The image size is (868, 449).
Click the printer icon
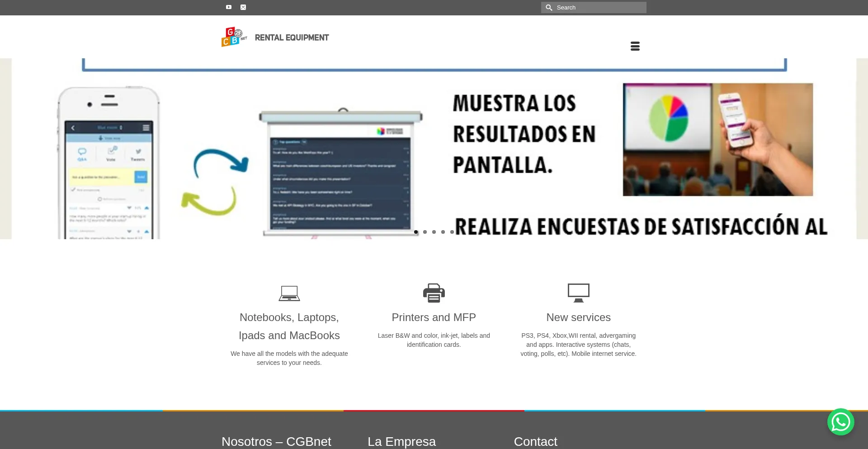coord(434,293)
